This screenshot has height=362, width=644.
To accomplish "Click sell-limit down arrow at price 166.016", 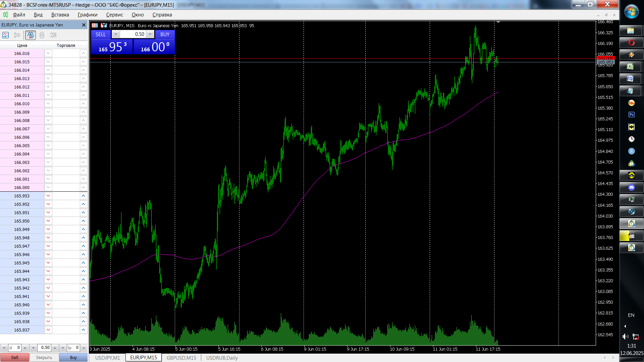I will click(48, 53).
